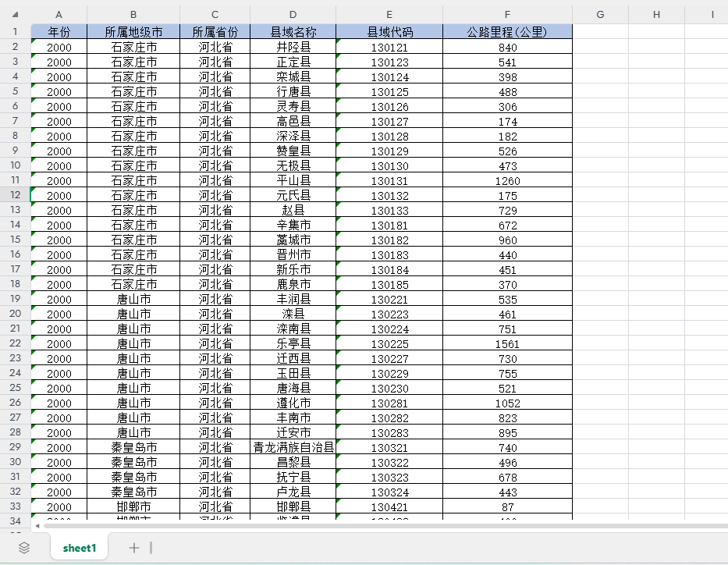728x565 pixels.
Task: Select cell containing 卢龙县
Action: (x=293, y=492)
